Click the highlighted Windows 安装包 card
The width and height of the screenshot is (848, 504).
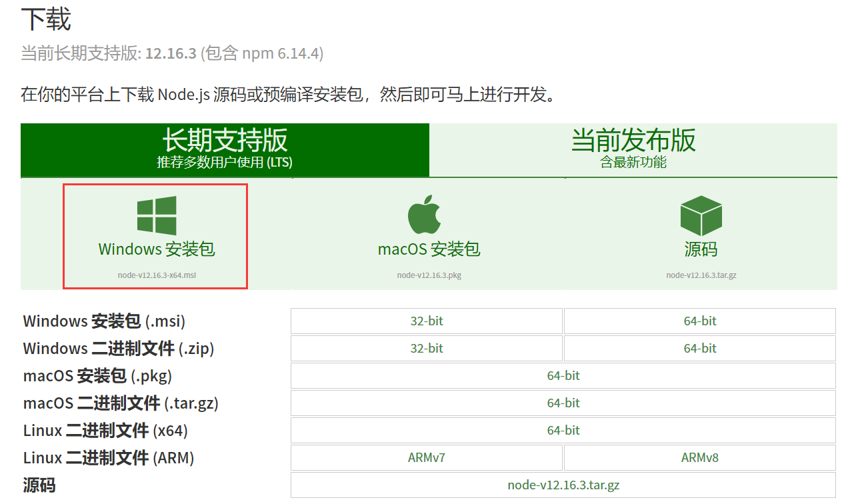tap(154, 236)
